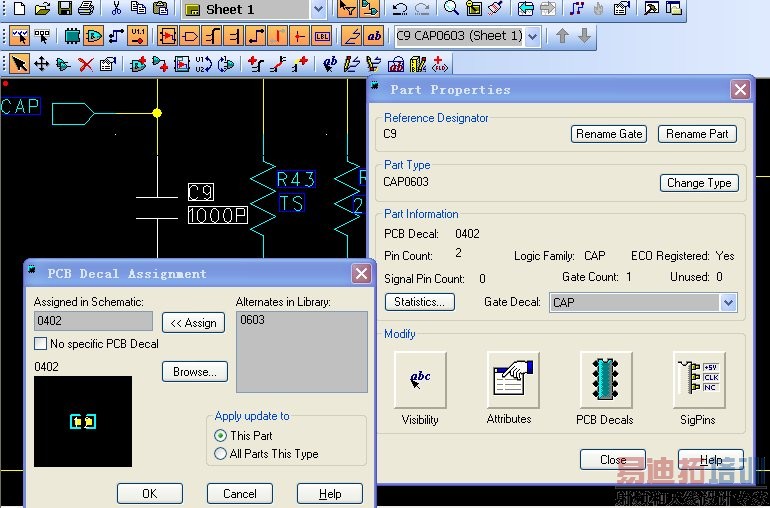Cut selection with the scissors icon

pos(116,8)
